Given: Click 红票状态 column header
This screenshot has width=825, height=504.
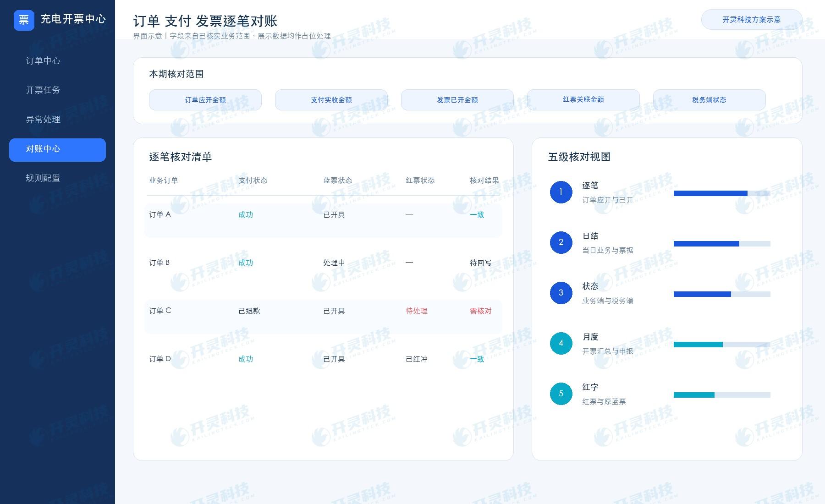Looking at the screenshot, I should tap(420, 181).
